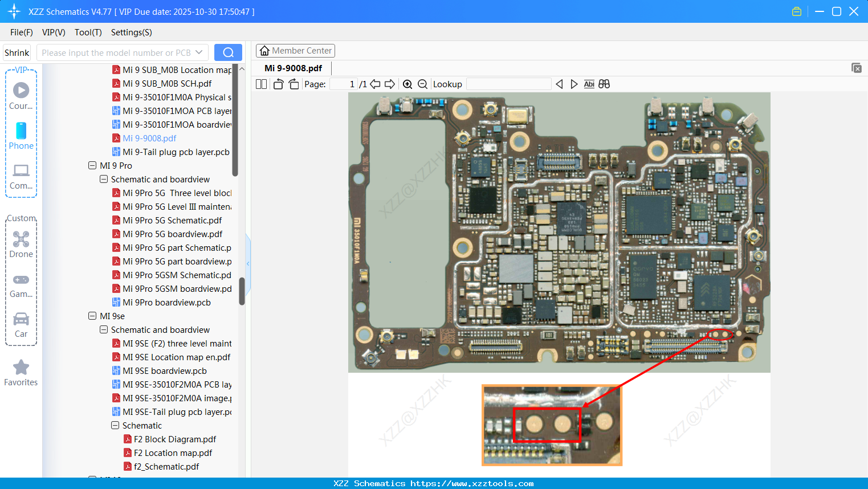Click the Abi text match icon
Viewport: 868px width, 489px height.
point(589,84)
